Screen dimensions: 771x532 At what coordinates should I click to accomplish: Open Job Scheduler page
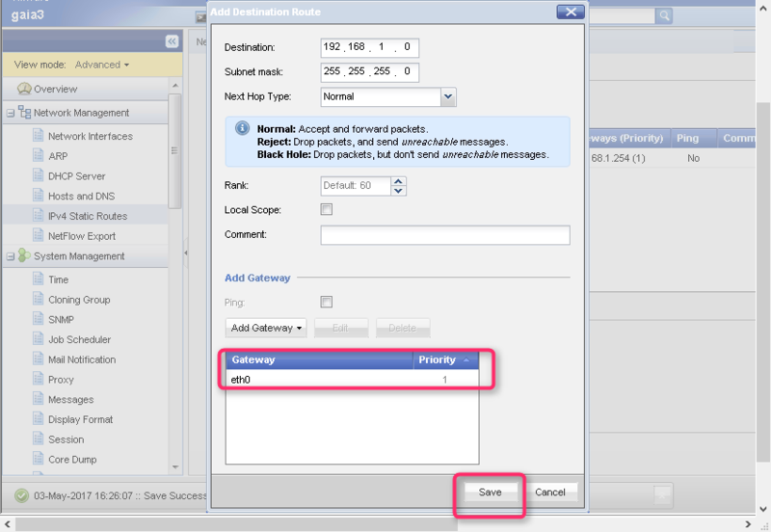coord(80,340)
